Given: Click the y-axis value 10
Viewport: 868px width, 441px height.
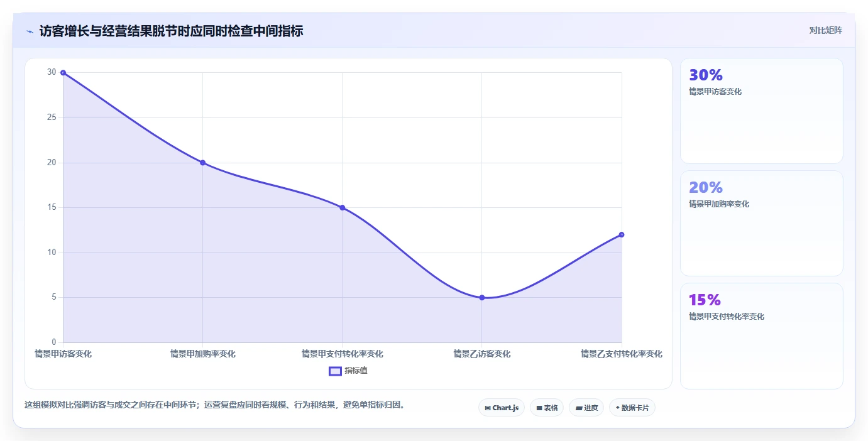Looking at the screenshot, I should pos(52,253).
